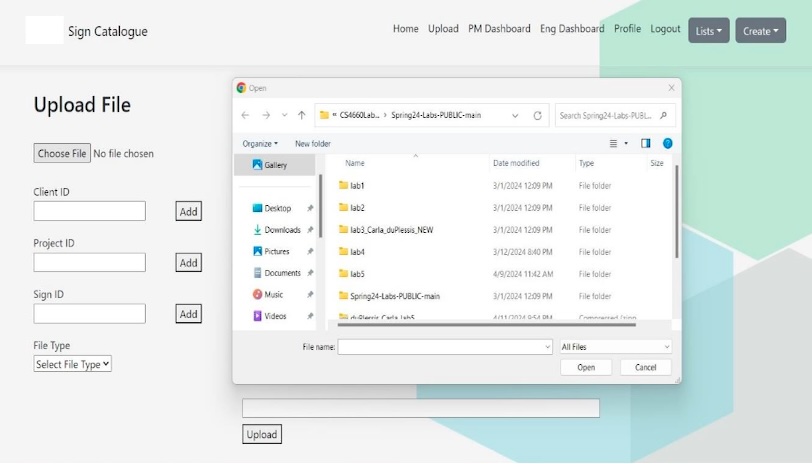812x464 pixels.
Task: Open the All Files type filter
Action: [x=616, y=347]
